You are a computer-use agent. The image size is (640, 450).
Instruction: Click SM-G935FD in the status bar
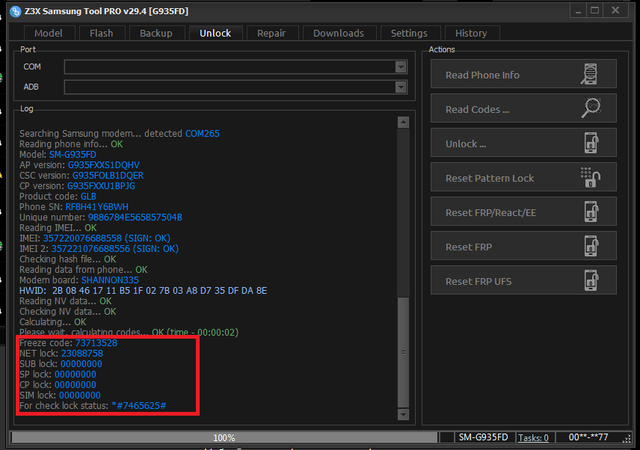click(x=483, y=437)
